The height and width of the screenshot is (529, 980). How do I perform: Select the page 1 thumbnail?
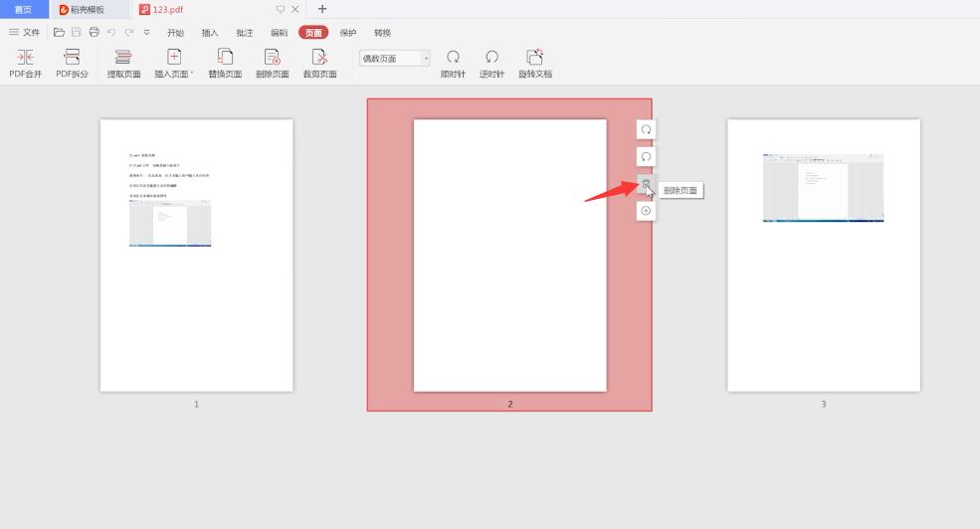pyautogui.click(x=196, y=256)
